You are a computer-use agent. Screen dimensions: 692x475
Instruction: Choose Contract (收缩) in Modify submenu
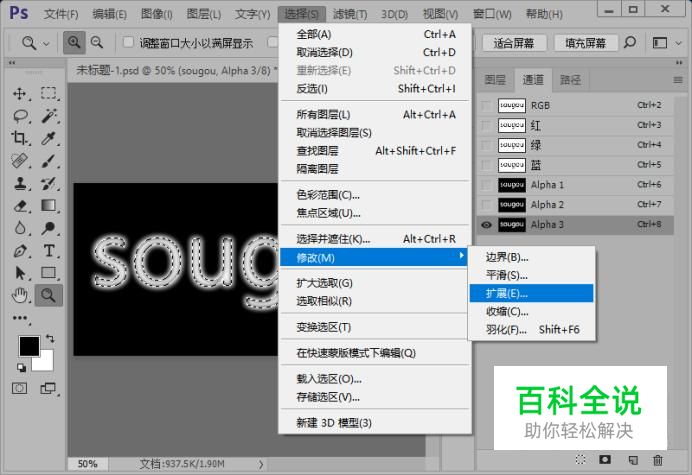click(531, 312)
